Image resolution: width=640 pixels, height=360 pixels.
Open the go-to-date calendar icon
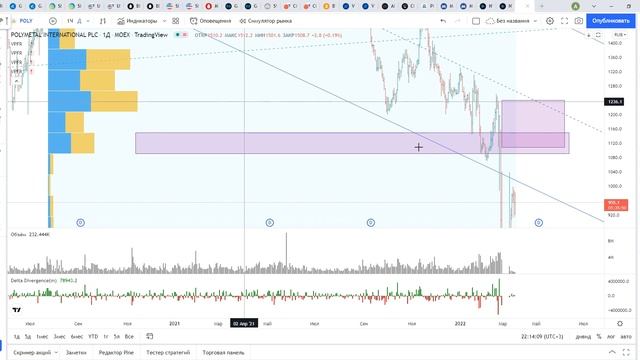[x=149, y=336]
